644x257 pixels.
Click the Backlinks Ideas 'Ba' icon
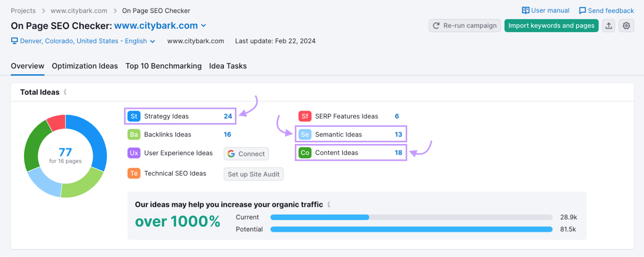tap(134, 135)
